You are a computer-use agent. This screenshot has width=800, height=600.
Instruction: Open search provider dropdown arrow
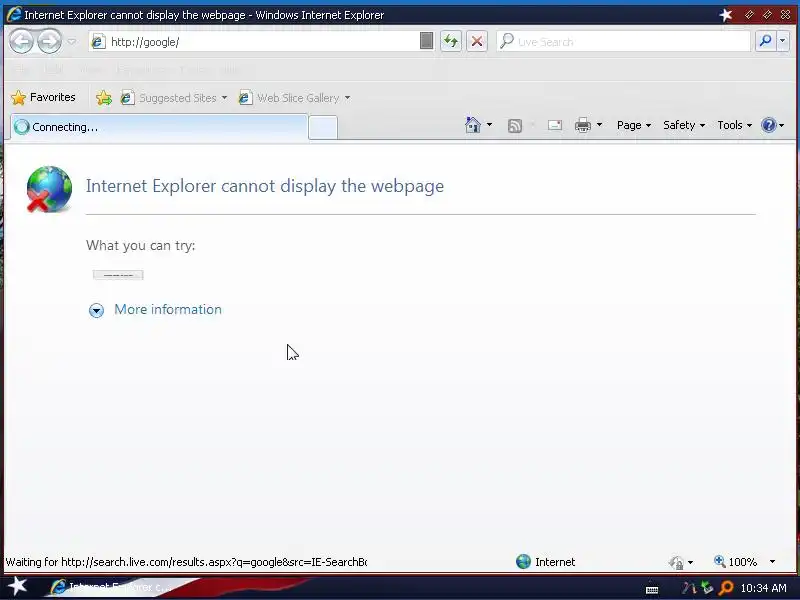(783, 41)
